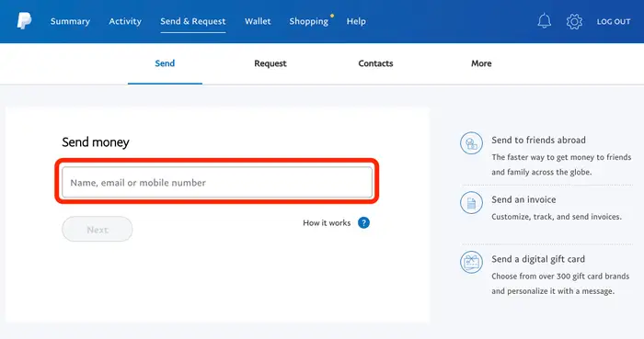Viewport: 644px width, 339px height.
Task: Switch to the Contacts tab
Action: click(375, 63)
